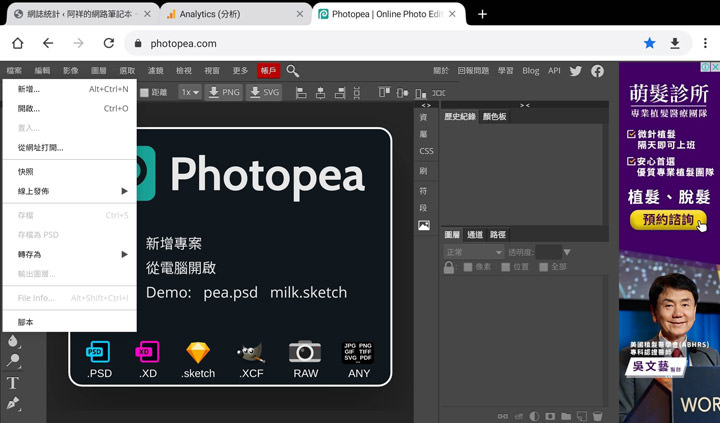Click the add raster mask icon
The width and height of the screenshot is (720, 423).
550,416
